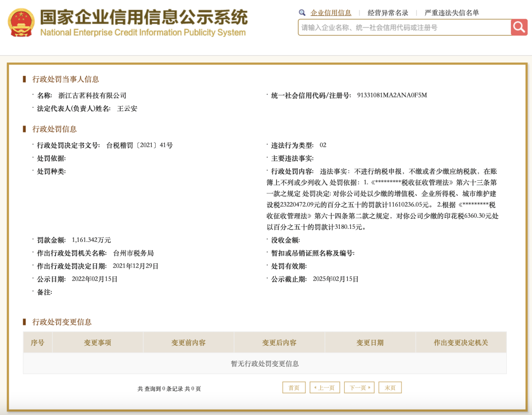Click the 变更日期 column header
The width and height of the screenshot is (532, 415).
click(x=370, y=343)
